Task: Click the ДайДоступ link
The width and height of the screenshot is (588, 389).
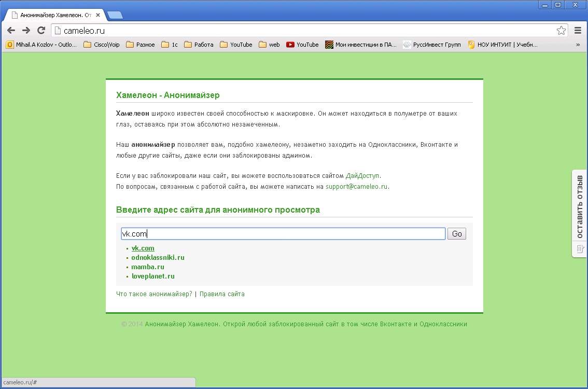Action: point(363,176)
